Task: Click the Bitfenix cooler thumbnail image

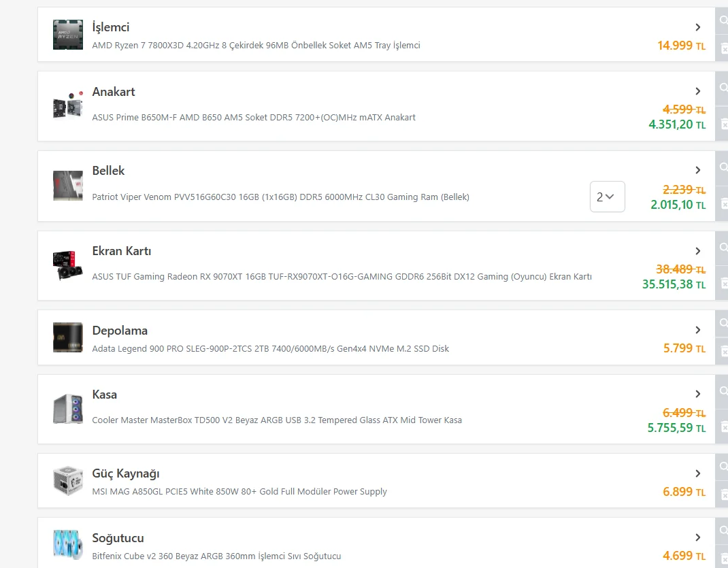Action: [67, 545]
